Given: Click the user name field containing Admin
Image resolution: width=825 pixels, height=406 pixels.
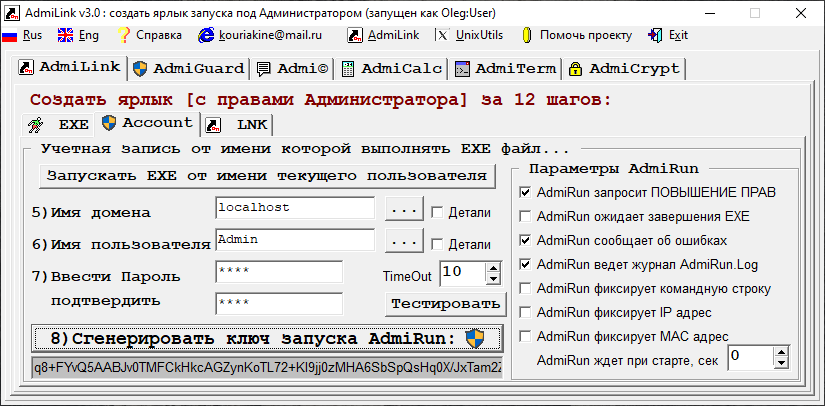Looking at the screenshot, I should 295,240.
